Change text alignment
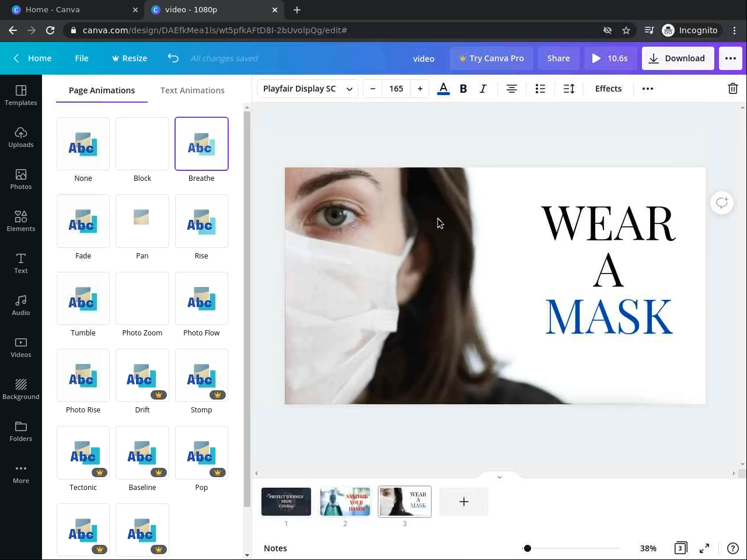The image size is (747, 560). [x=512, y=89]
